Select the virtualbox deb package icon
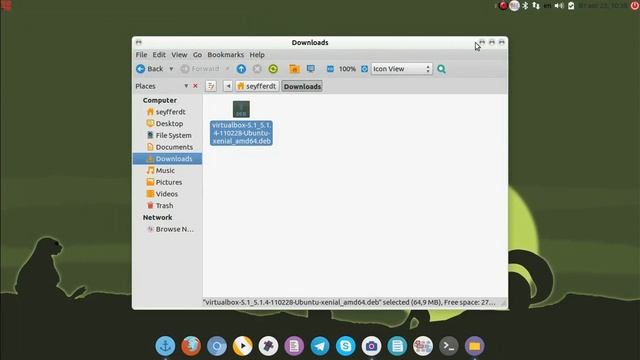The height and width of the screenshot is (360, 640). [241, 109]
